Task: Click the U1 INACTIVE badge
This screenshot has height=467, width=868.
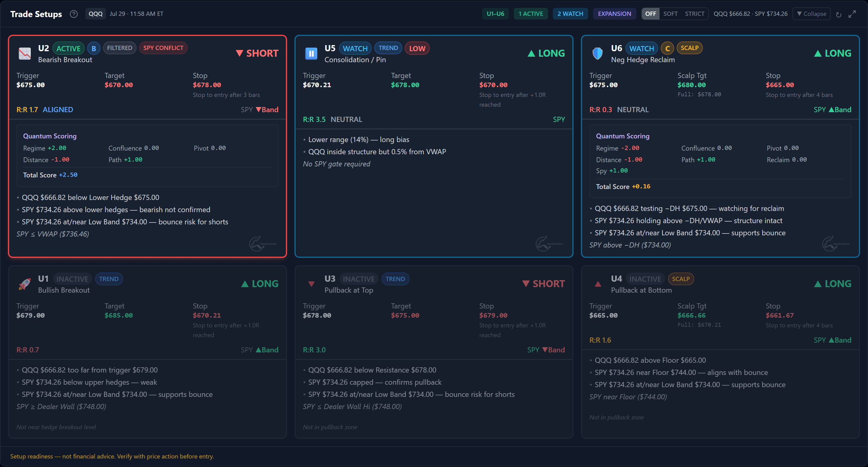Action: (x=72, y=279)
